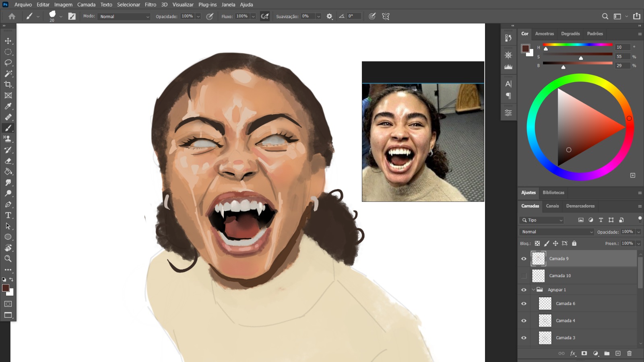The height and width of the screenshot is (362, 644).
Task: Select the Move tool
Action: coord(8,41)
